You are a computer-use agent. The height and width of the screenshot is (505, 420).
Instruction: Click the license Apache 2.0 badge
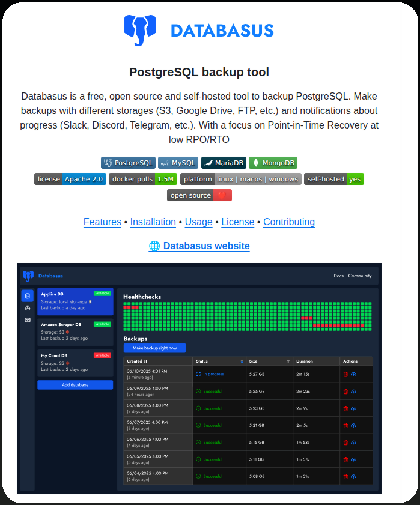pos(70,179)
